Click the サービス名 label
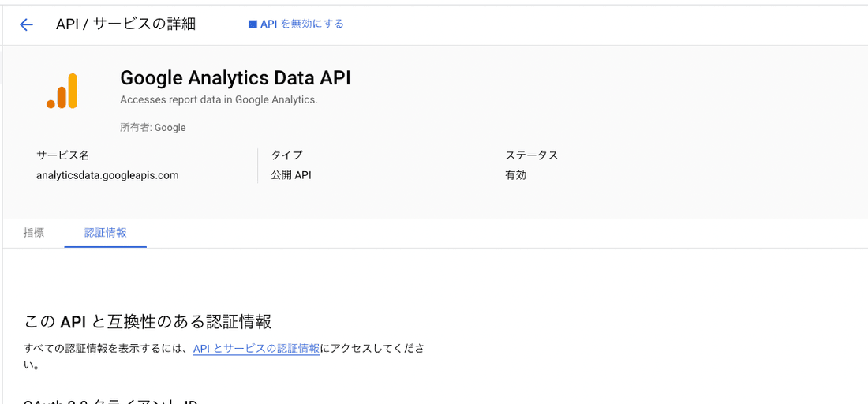Viewport: 868px width, 404px height. 62,155
